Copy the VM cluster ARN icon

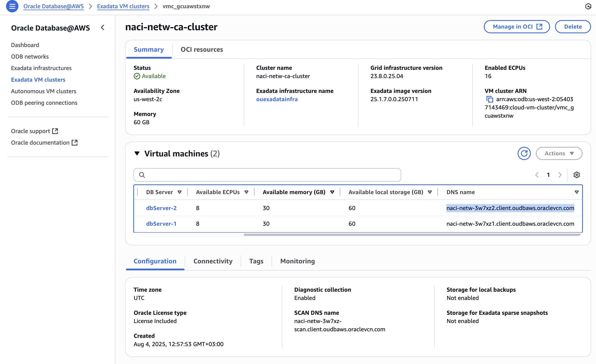pos(490,99)
